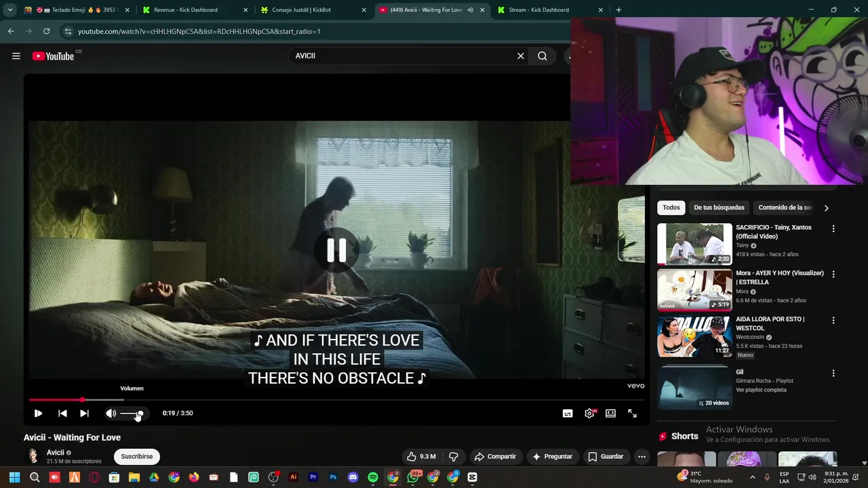The width and height of the screenshot is (868, 488).
Task: Open Adobe Illustrator from the taskbar
Action: point(294,477)
